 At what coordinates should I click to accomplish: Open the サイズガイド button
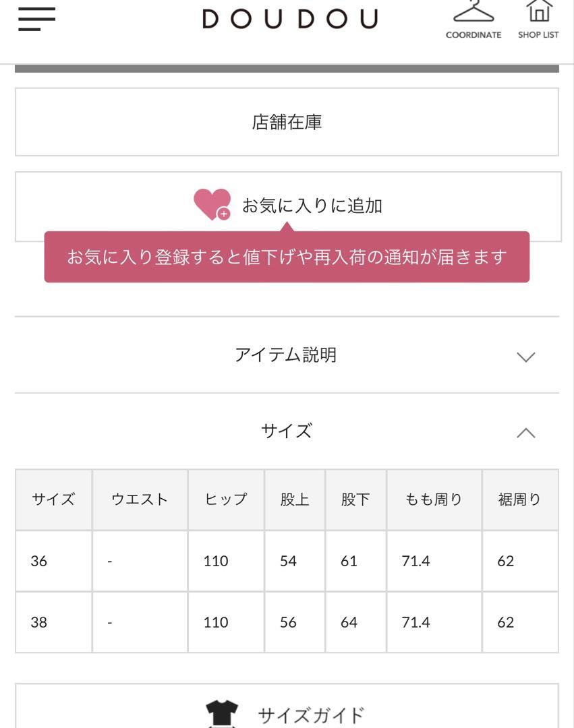[287, 706]
